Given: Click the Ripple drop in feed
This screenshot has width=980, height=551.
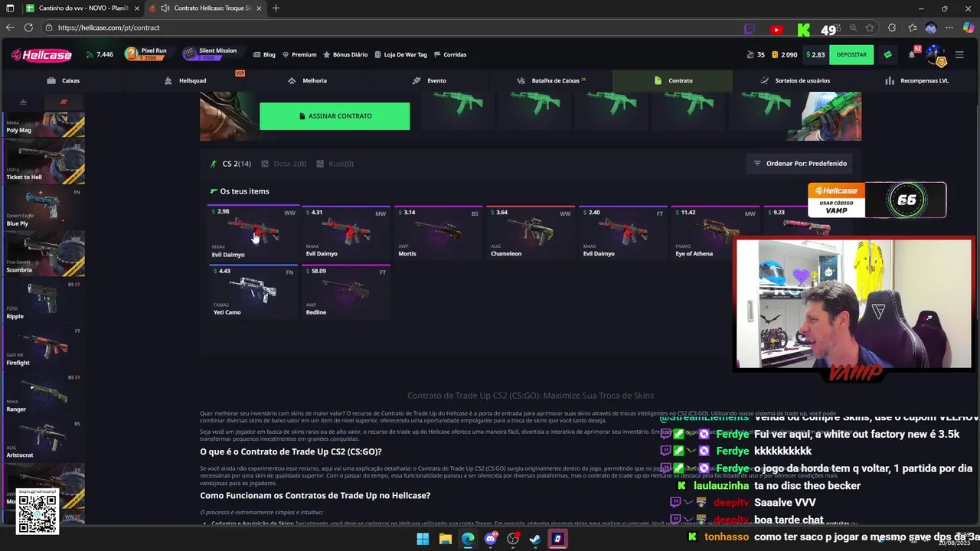Looking at the screenshot, I should tap(43, 300).
